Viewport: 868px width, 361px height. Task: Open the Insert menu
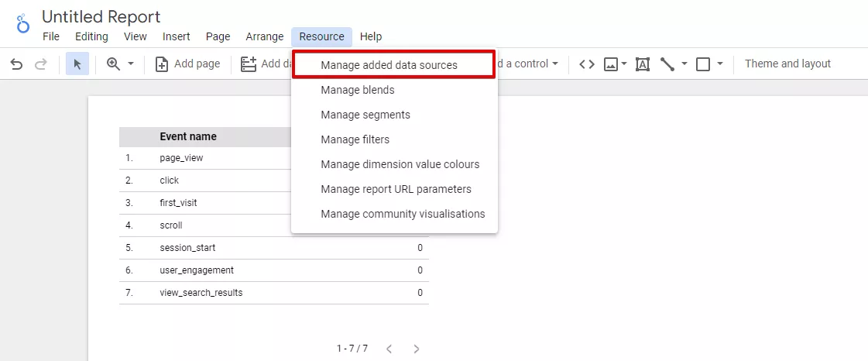point(176,36)
